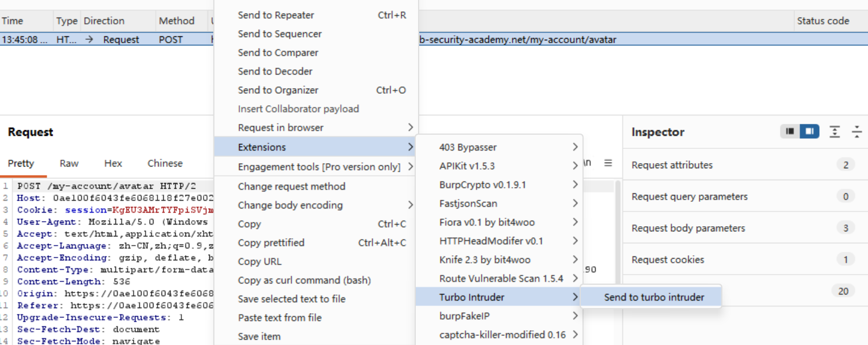Choose Save selected text to file
Screen dimensions: 868x345
tap(316, 299)
